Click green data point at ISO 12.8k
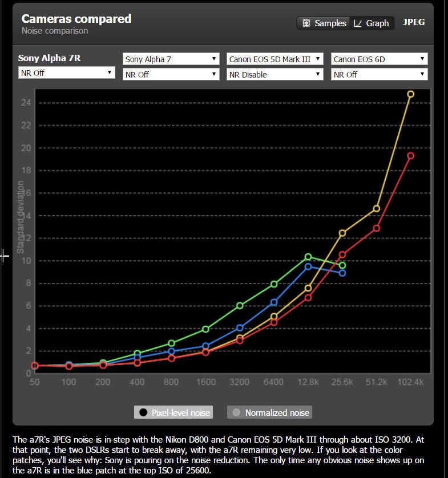The image size is (448, 478). [308, 257]
